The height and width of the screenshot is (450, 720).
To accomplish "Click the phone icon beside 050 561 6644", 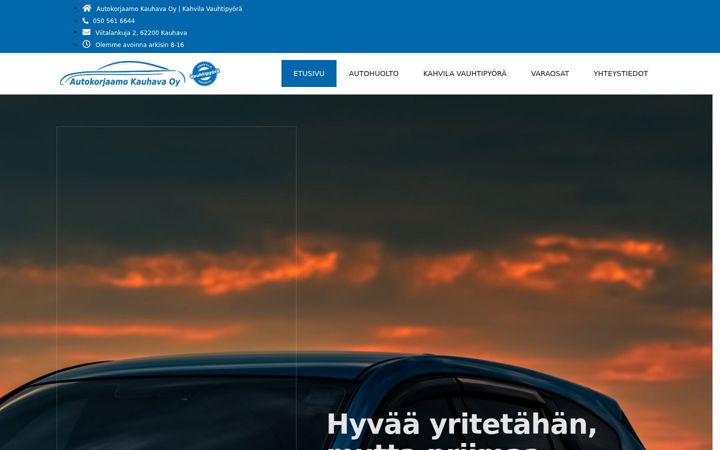I will click(x=85, y=21).
